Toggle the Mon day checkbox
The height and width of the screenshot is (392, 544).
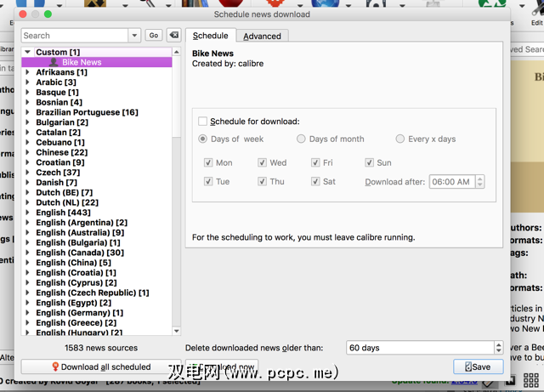209,162
